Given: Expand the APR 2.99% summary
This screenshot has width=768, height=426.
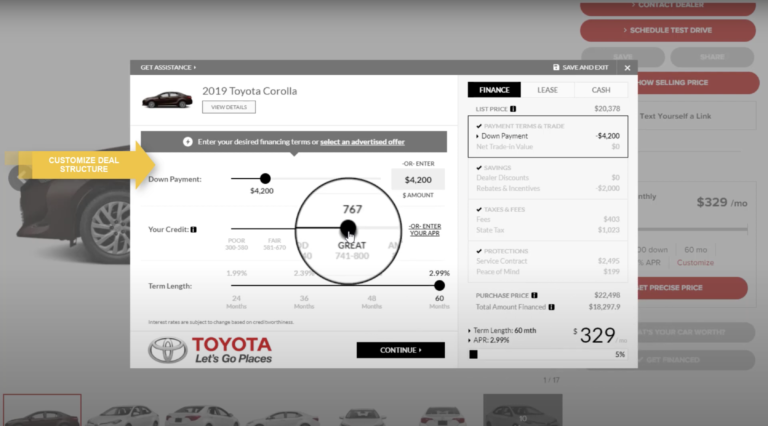Looking at the screenshot, I should (x=489, y=340).
